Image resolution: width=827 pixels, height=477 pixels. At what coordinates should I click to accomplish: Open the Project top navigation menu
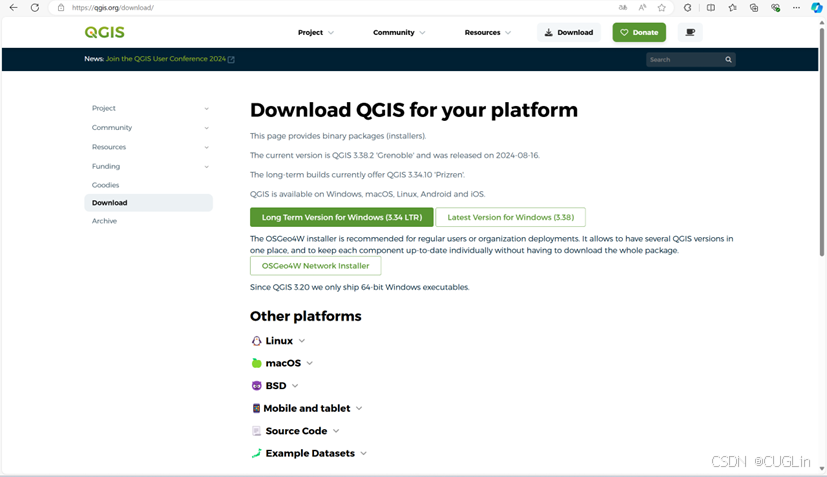(315, 32)
